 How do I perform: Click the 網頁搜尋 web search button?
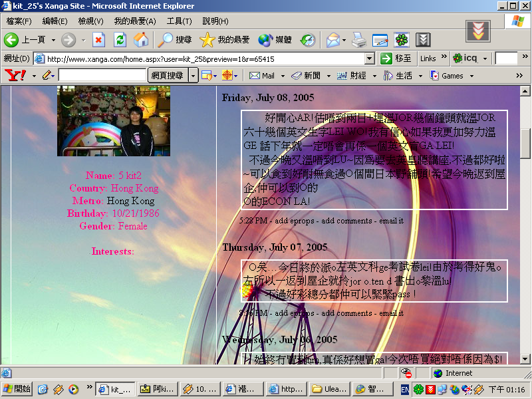(x=168, y=75)
